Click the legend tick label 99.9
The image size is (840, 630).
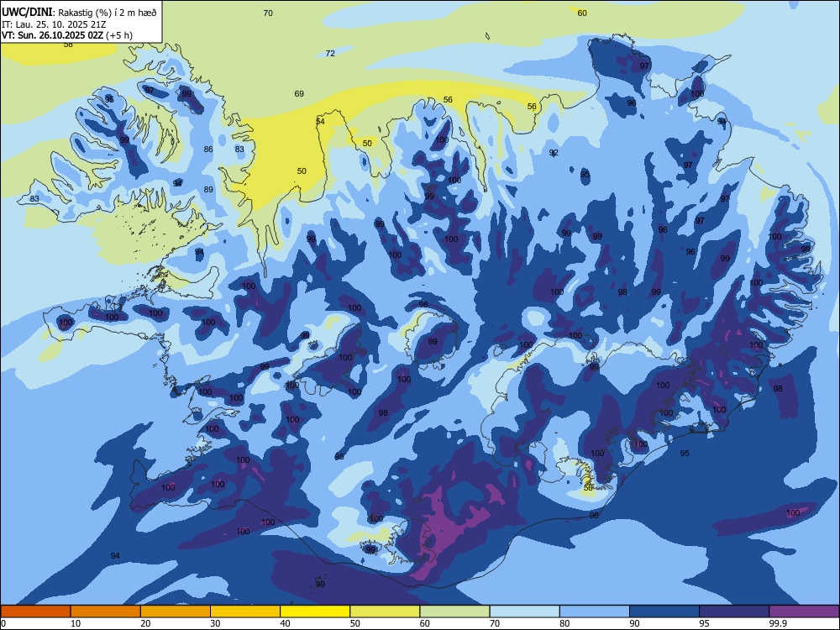tap(777, 623)
